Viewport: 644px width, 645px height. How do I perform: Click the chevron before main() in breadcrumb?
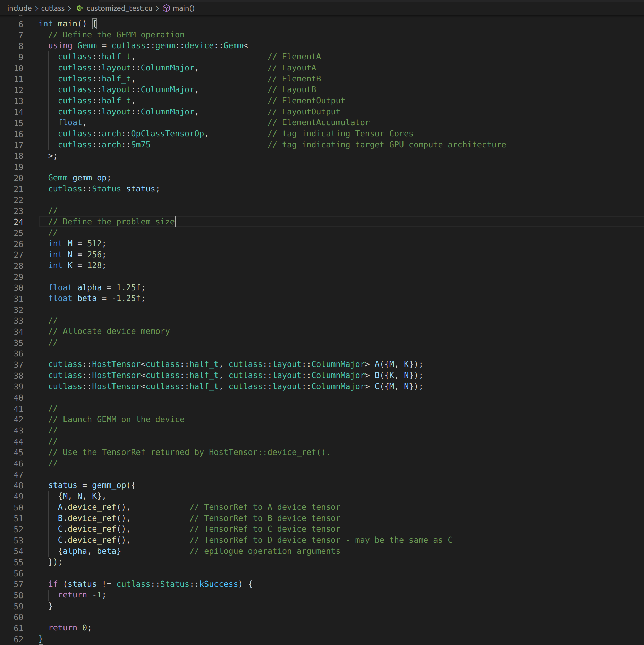[158, 8]
